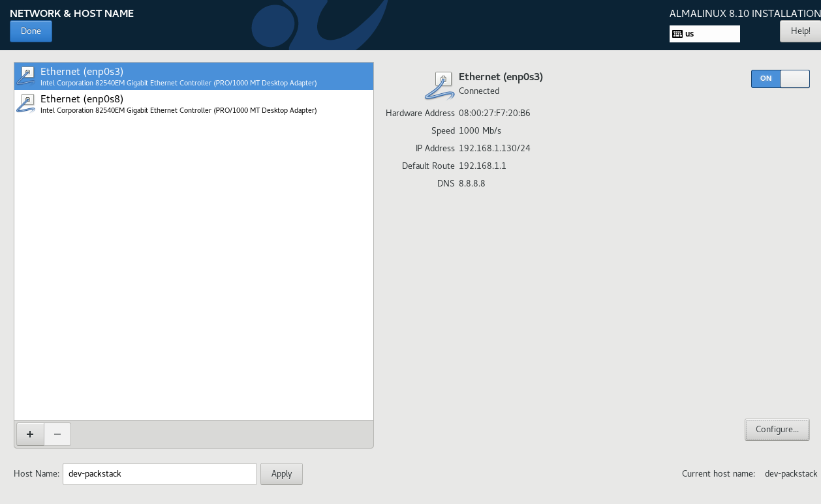
Task: Select the Ethernet (enp0s3) list entry
Action: point(193,76)
